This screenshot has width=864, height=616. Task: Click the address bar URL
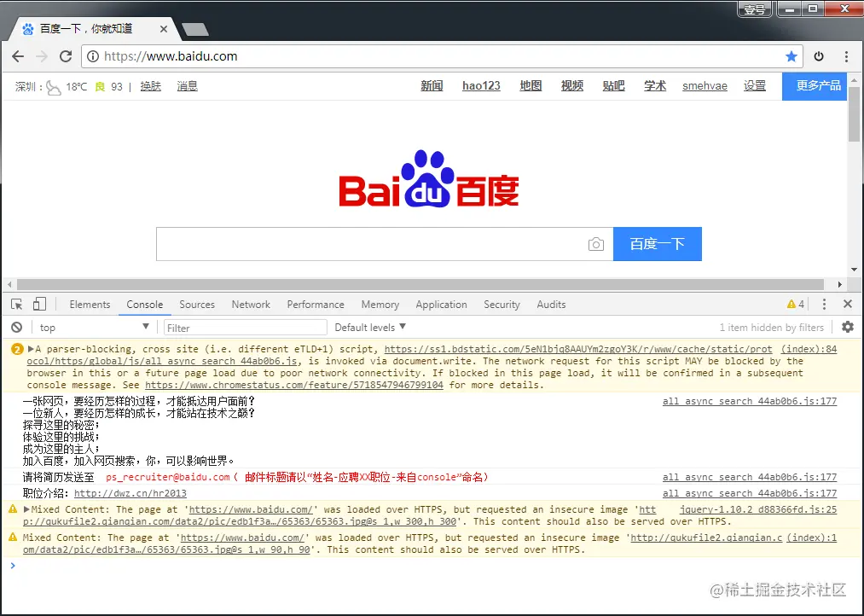pyautogui.click(x=171, y=56)
